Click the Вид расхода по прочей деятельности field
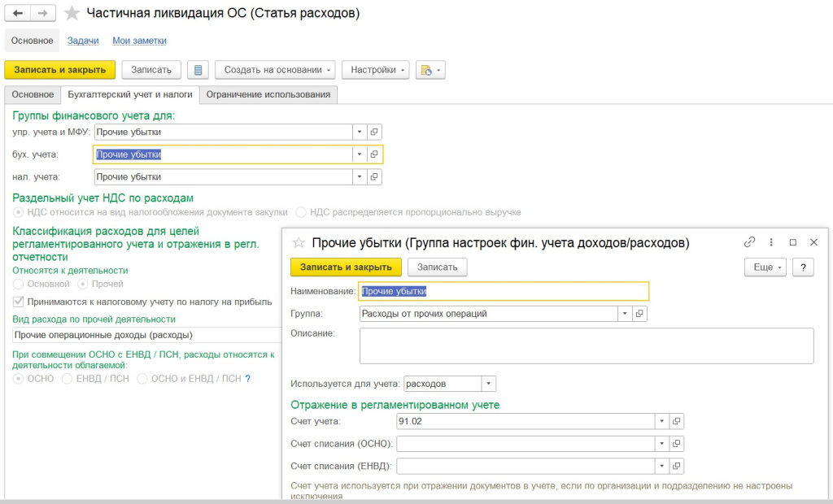 tap(146, 335)
